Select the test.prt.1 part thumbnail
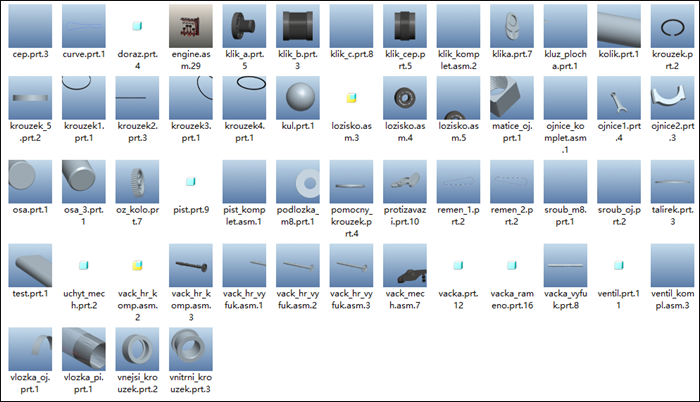This screenshot has width=700, height=402. click(30, 265)
